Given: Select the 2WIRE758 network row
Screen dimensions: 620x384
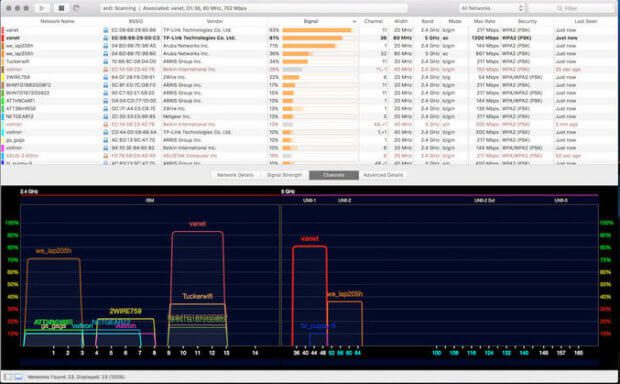Looking at the screenshot, I should point(309,77).
